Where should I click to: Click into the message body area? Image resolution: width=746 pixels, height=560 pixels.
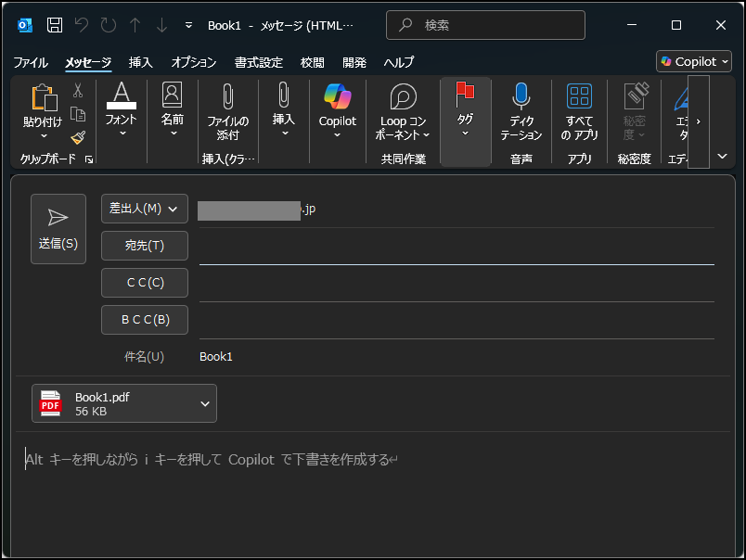point(373,494)
